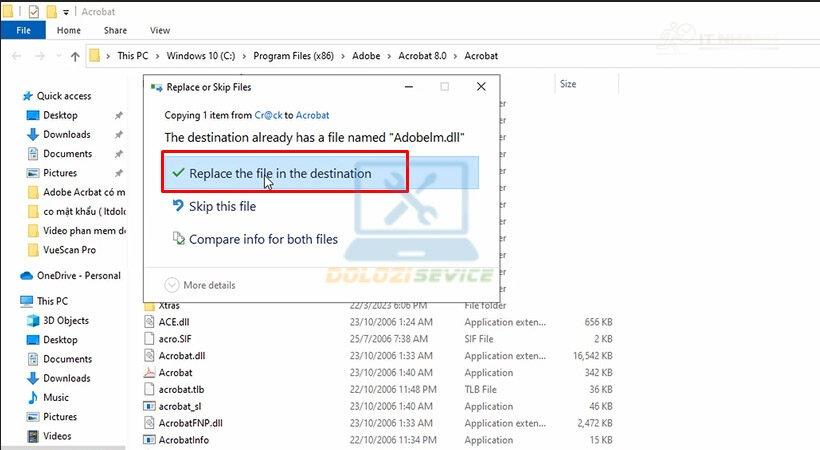Viewport: 820px width, 450px height.
Task: Select the Xtras folder icon
Action: tap(150, 306)
